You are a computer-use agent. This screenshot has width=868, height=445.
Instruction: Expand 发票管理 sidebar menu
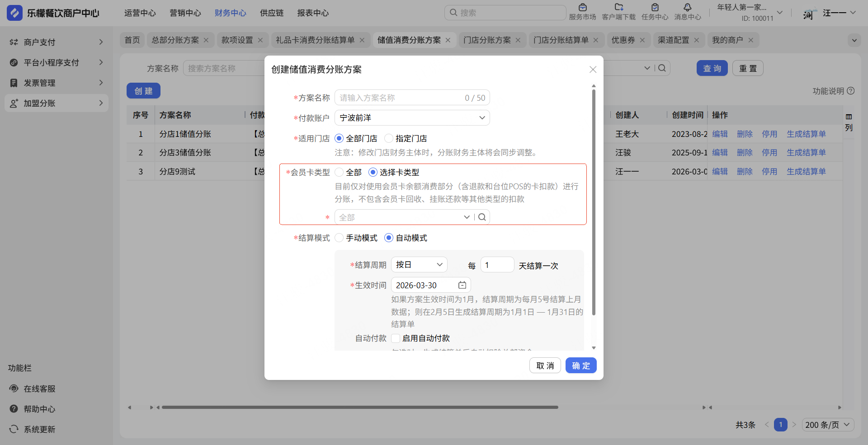pyautogui.click(x=57, y=83)
